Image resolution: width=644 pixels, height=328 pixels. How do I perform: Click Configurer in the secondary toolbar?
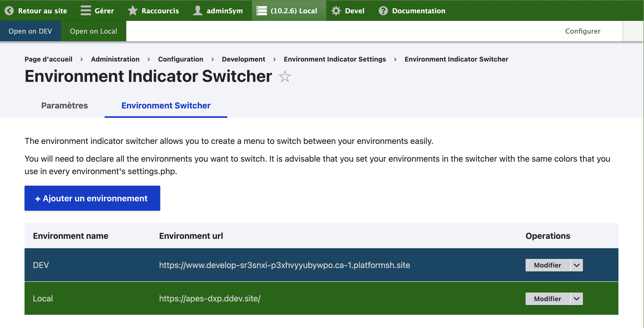[x=583, y=31]
